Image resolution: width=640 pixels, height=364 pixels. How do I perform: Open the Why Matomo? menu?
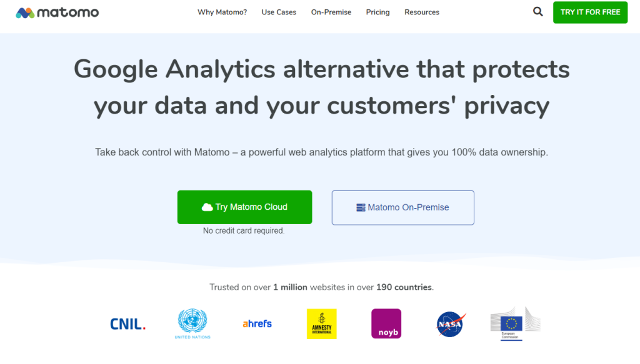222,12
